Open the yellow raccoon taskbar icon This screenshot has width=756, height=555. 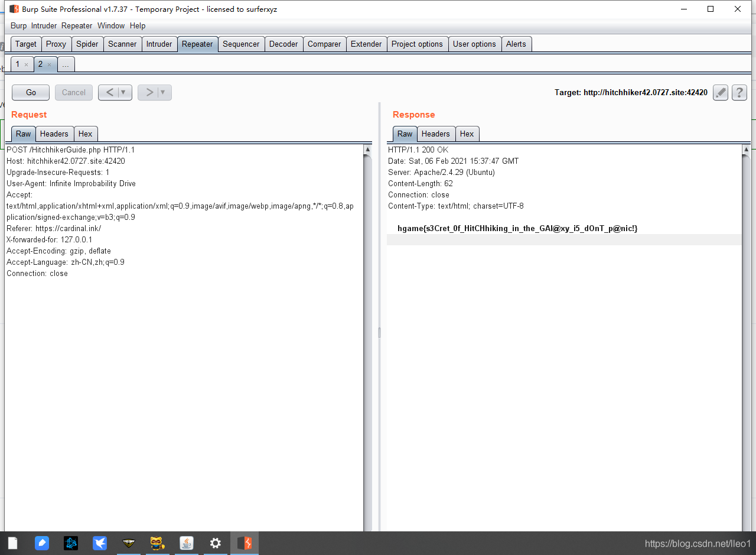(x=157, y=543)
